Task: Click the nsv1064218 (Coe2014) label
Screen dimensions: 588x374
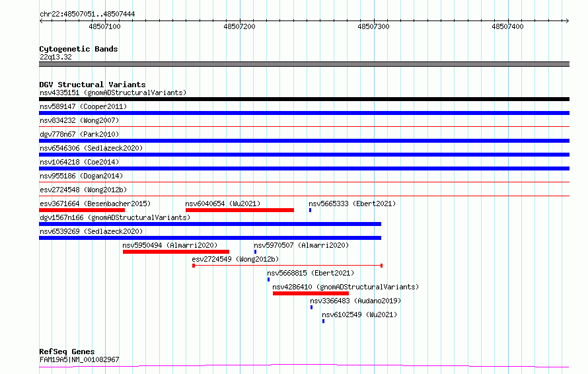Action: tap(79, 162)
